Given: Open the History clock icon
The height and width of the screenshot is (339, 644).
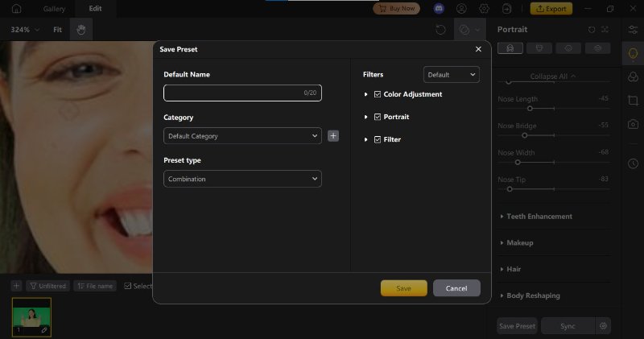Looking at the screenshot, I should click(633, 163).
